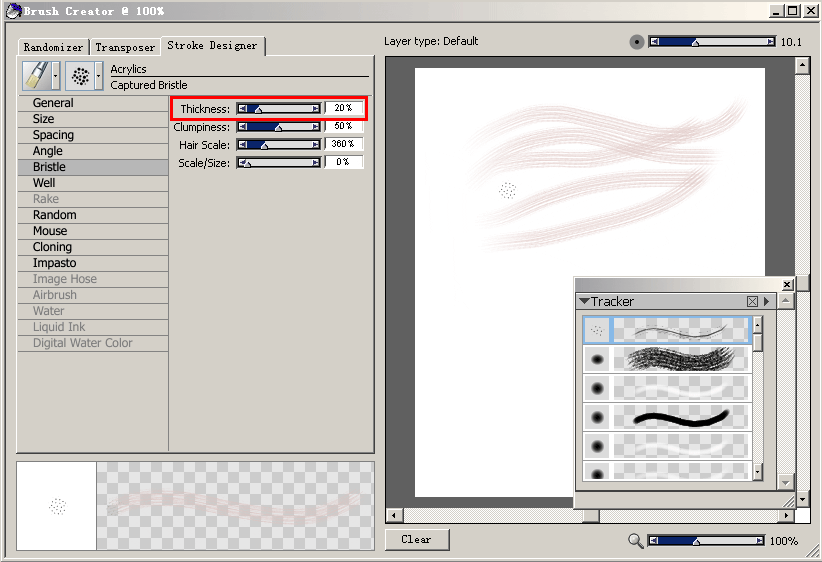
Task: Open the Angle settings section
Action: 93,151
